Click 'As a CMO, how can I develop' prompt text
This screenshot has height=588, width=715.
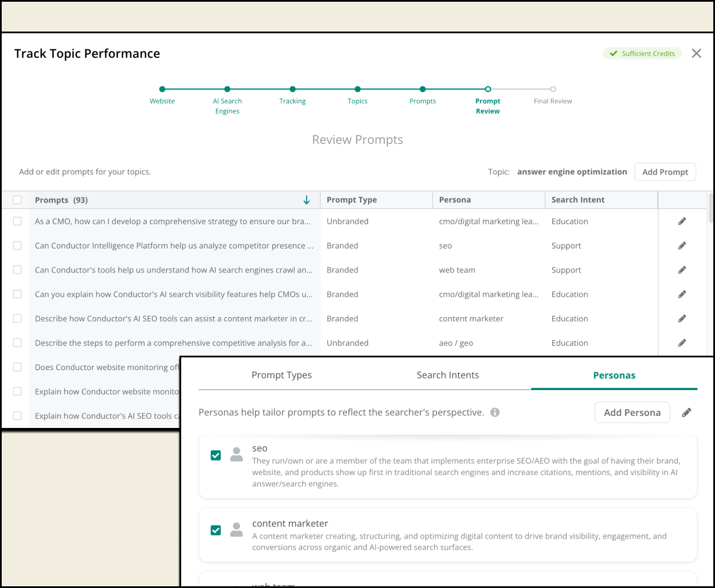[x=173, y=221]
